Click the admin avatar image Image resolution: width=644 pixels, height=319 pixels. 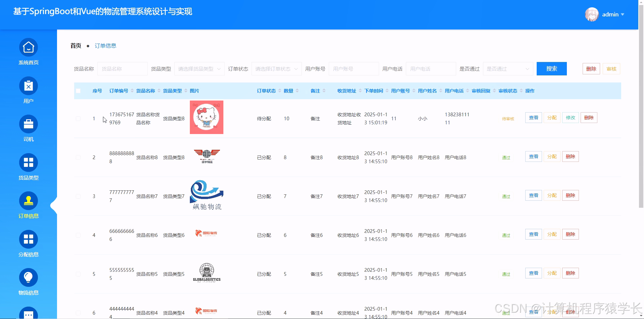(x=591, y=14)
